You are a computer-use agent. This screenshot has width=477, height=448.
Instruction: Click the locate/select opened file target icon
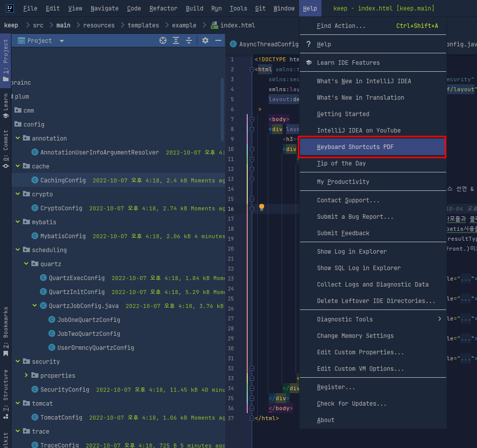(x=163, y=40)
